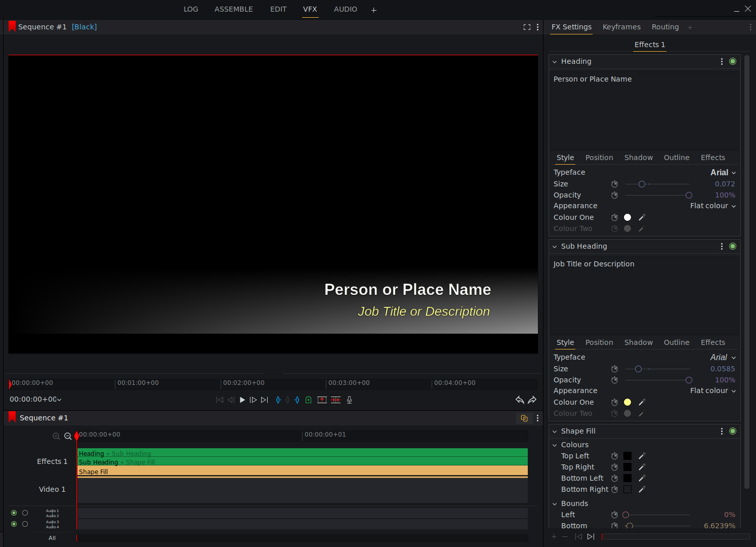The width and height of the screenshot is (756, 547).
Task: Collapse the Sub Heading effect panel
Action: click(555, 247)
